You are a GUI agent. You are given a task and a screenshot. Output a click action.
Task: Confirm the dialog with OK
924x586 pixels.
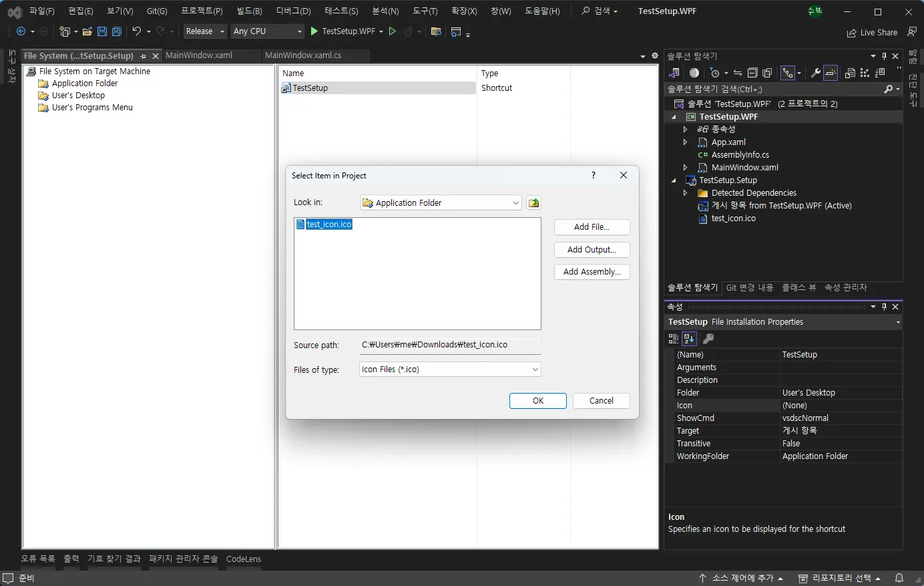(538, 401)
